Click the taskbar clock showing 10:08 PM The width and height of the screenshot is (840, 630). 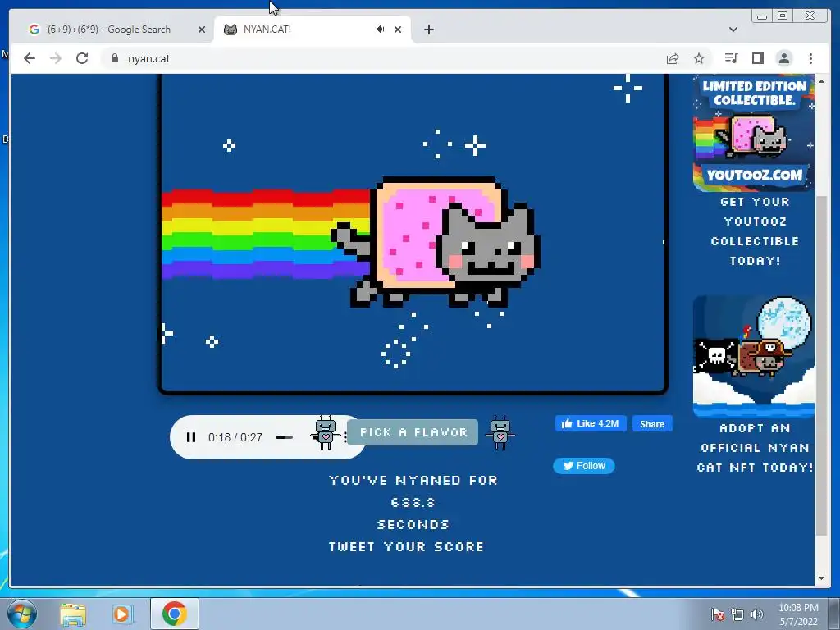798,614
